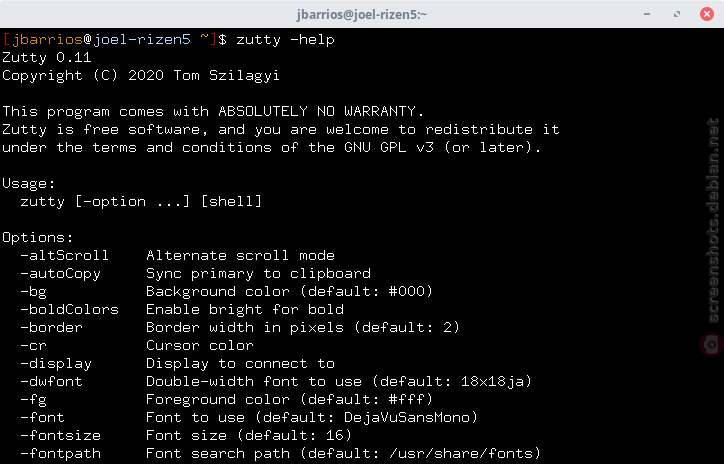This screenshot has height=464, width=724.
Task: Click the window title jbarrios@joel-rizen5:~
Action: coord(362,14)
